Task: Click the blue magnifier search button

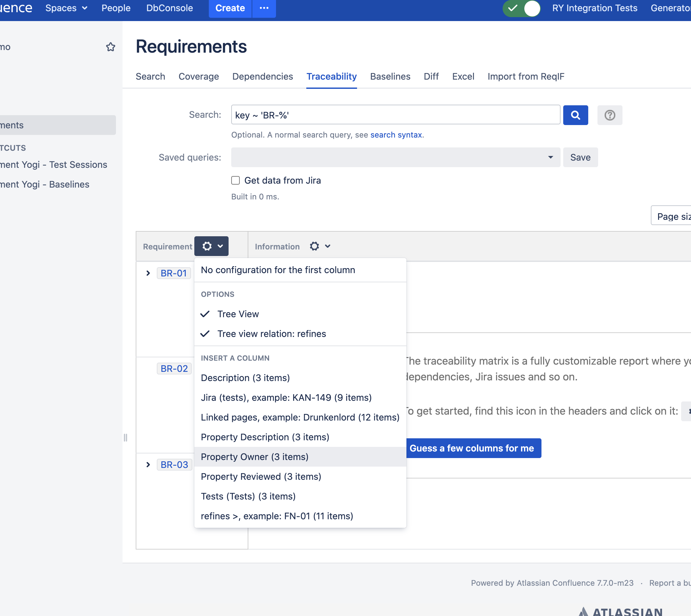Action: click(x=575, y=115)
